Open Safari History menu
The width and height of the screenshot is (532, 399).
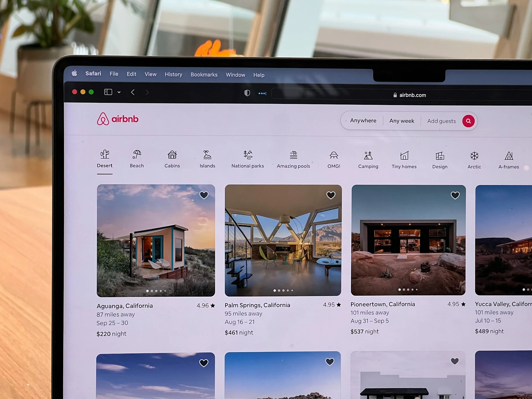click(173, 75)
